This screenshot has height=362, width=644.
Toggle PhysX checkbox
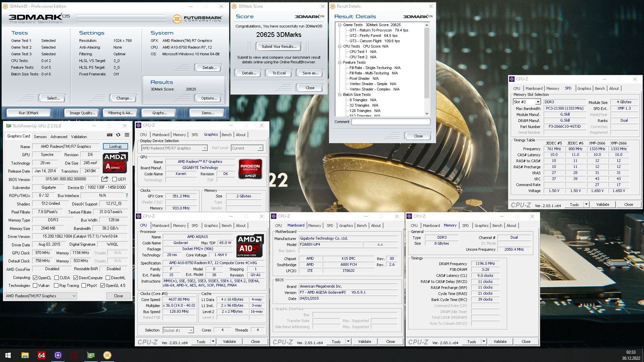(84, 286)
